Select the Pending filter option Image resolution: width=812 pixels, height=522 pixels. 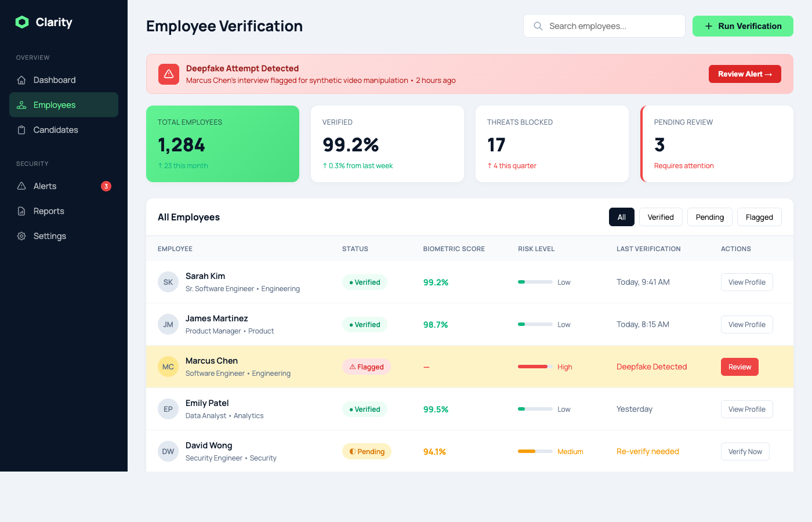[x=709, y=216]
